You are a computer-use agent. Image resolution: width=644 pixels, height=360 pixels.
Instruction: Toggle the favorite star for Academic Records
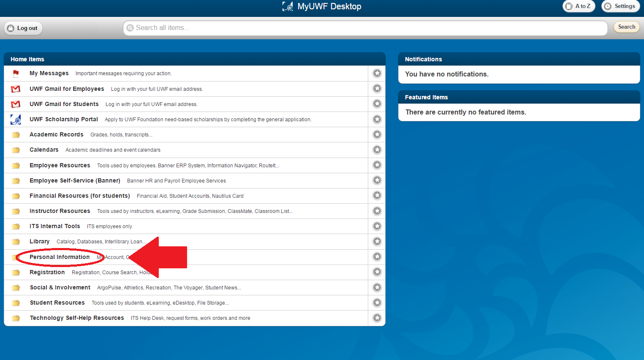pyautogui.click(x=377, y=134)
